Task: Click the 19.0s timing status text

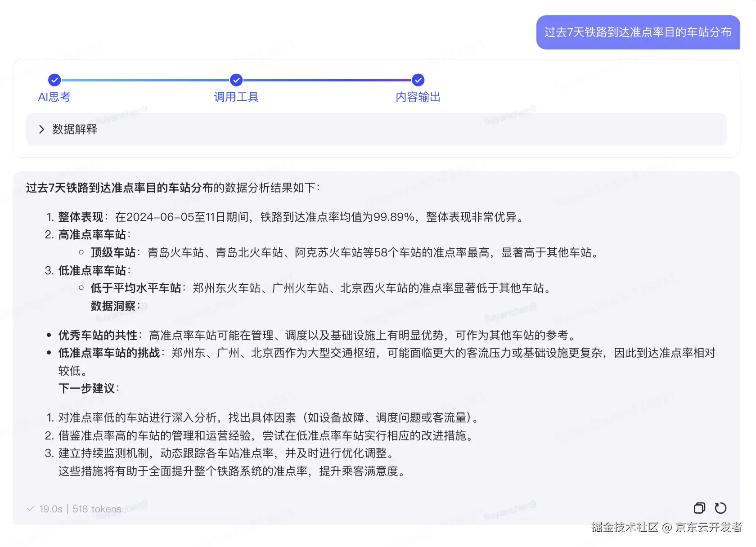Action: point(51,509)
